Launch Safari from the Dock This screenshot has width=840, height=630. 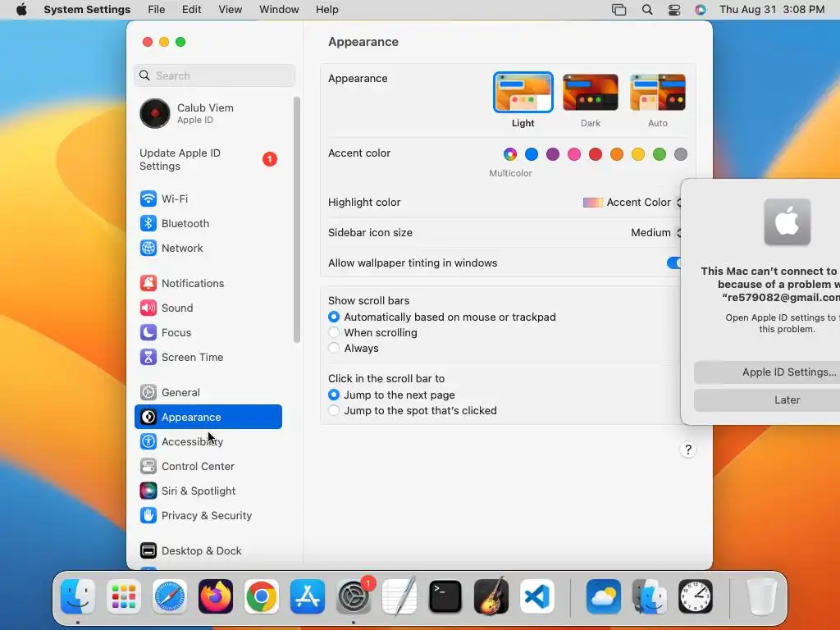[170, 596]
